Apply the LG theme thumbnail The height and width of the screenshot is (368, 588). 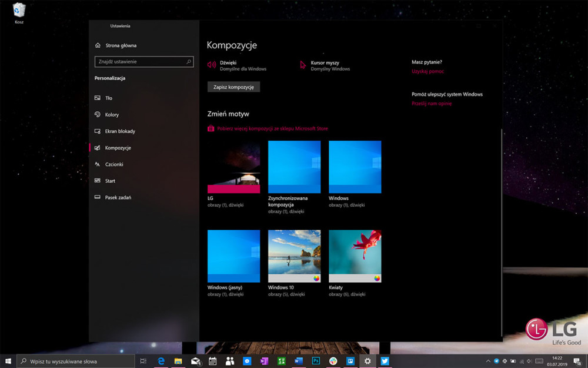coord(233,167)
